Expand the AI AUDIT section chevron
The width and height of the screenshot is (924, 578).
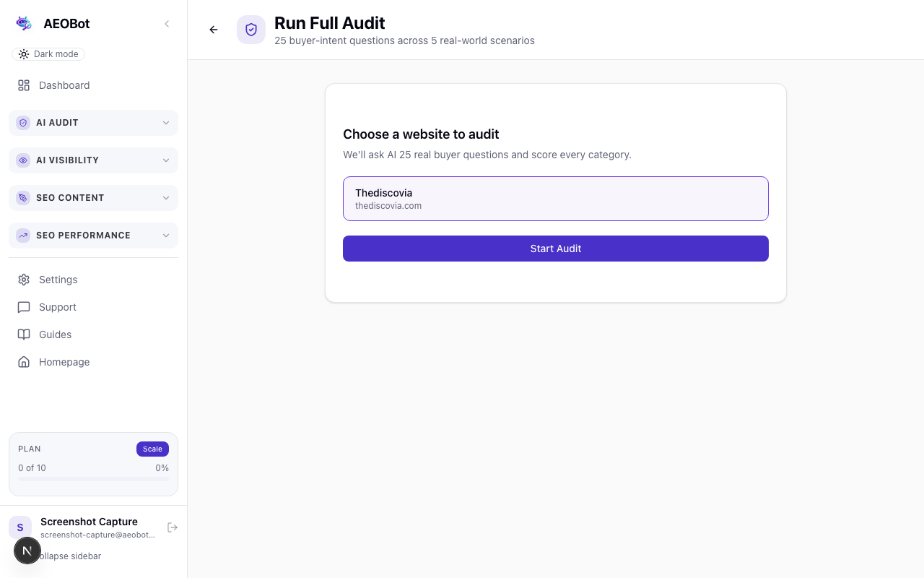pos(166,123)
